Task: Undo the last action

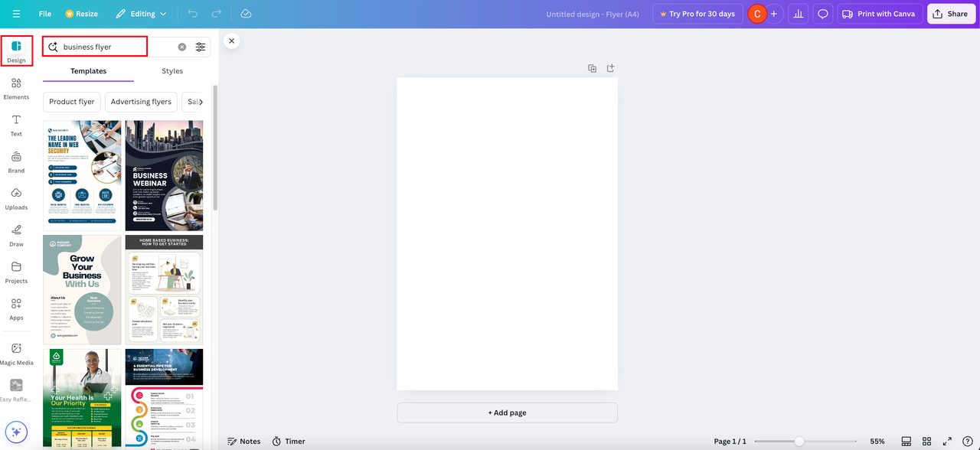Action: pyautogui.click(x=192, y=14)
